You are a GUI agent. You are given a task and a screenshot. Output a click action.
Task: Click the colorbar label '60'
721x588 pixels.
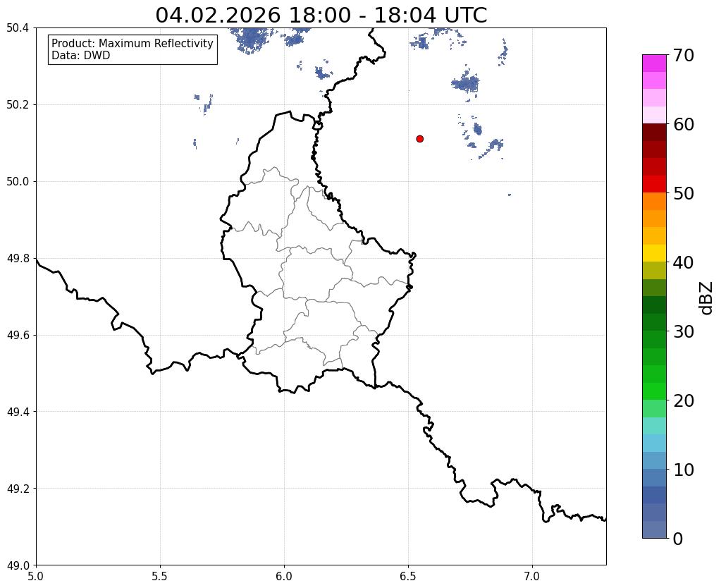(684, 124)
